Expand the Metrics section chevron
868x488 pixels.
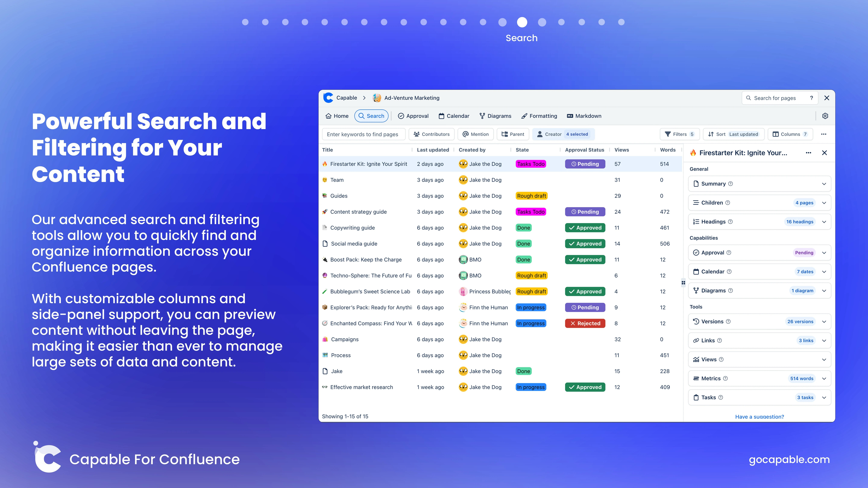tap(824, 379)
